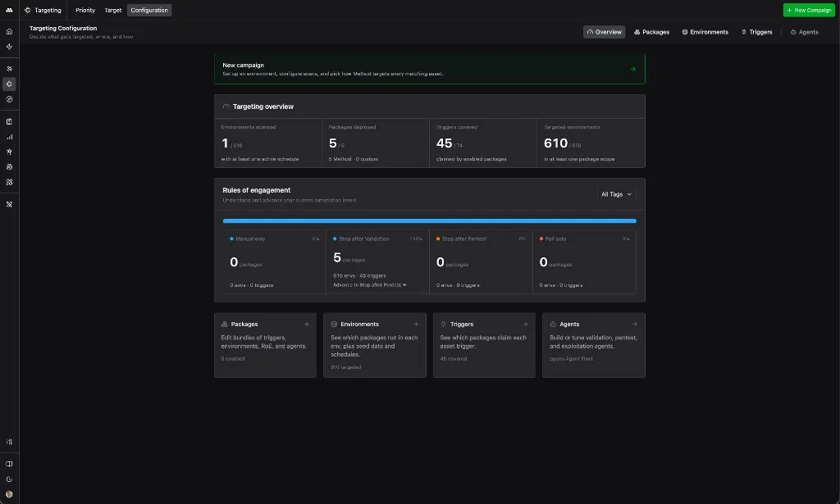Select the Stop after Validation level card
Image resolution: width=840 pixels, height=504 pixels.
coord(377,262)
